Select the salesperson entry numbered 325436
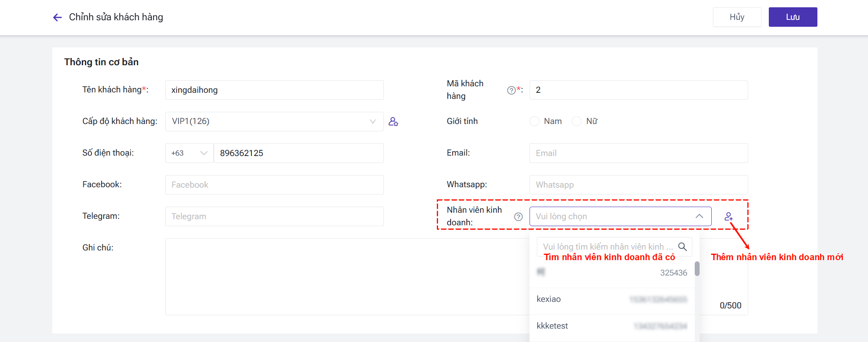The image size is (868, 342). pyautogui.click(x=611, y=273)
